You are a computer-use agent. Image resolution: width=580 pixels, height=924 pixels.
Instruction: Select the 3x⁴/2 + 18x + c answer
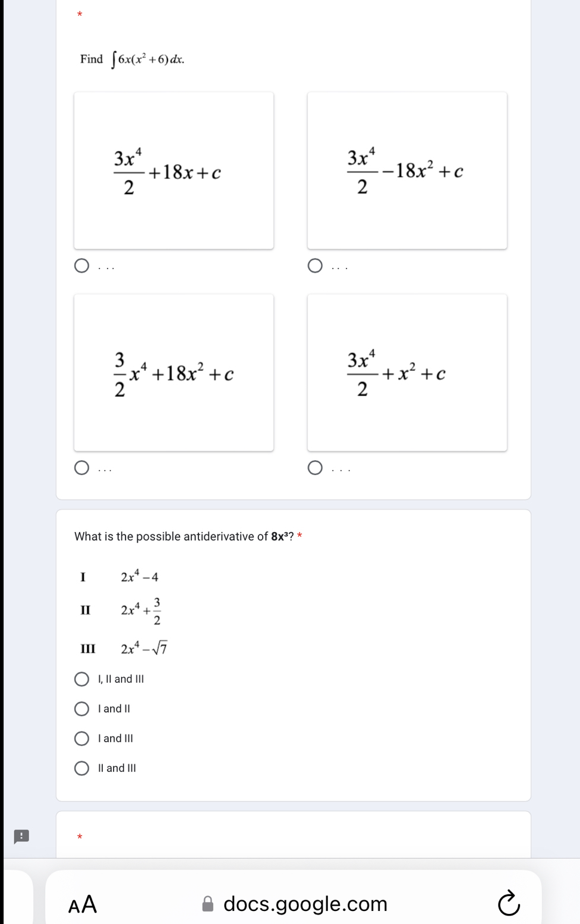(81, 265)
